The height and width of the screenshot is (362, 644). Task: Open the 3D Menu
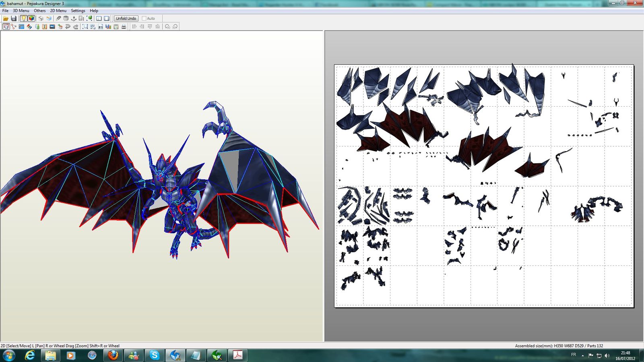tap(21, 11)
